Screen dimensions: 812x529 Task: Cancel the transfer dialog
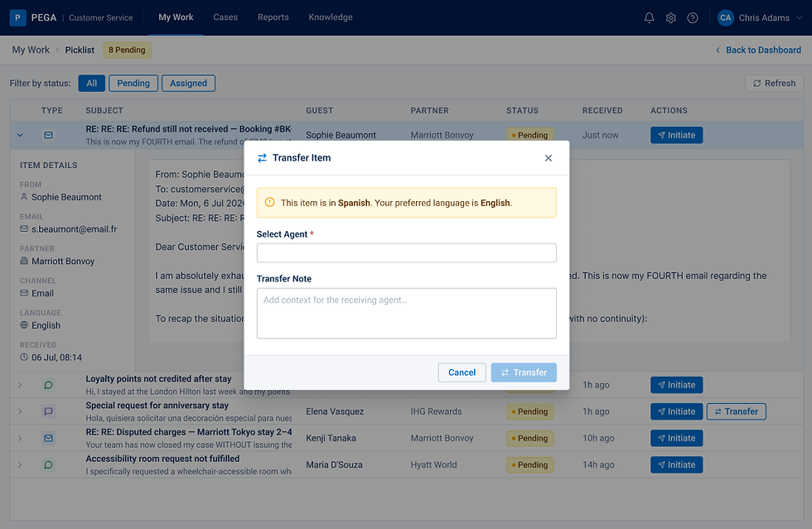click(462, 373)
